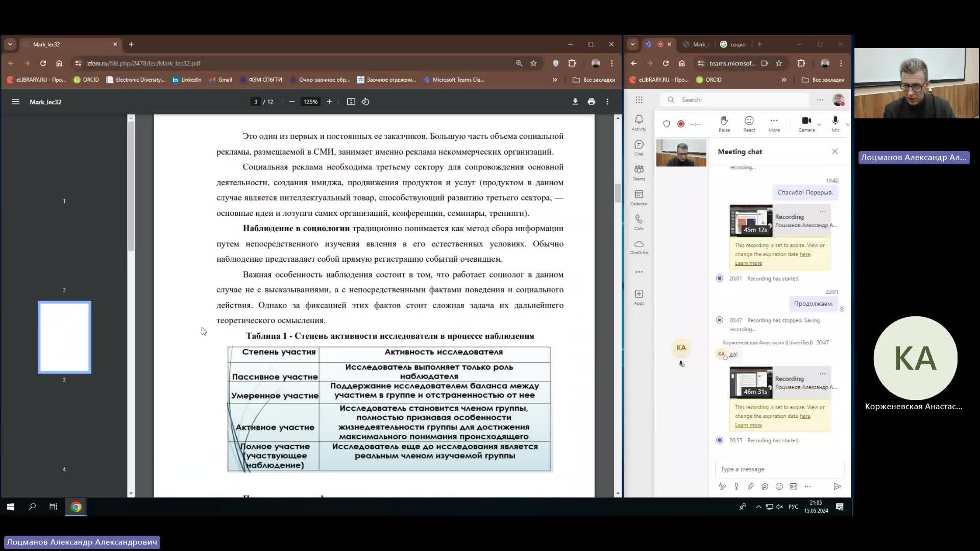Viewport: 980px width, 551px height.
Task: Click the Teams Search field
Action: point(735,100)
